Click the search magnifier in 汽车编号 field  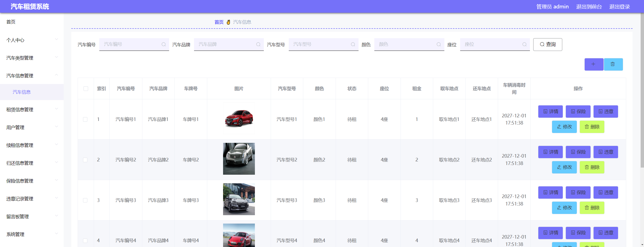tap(164, 44)
